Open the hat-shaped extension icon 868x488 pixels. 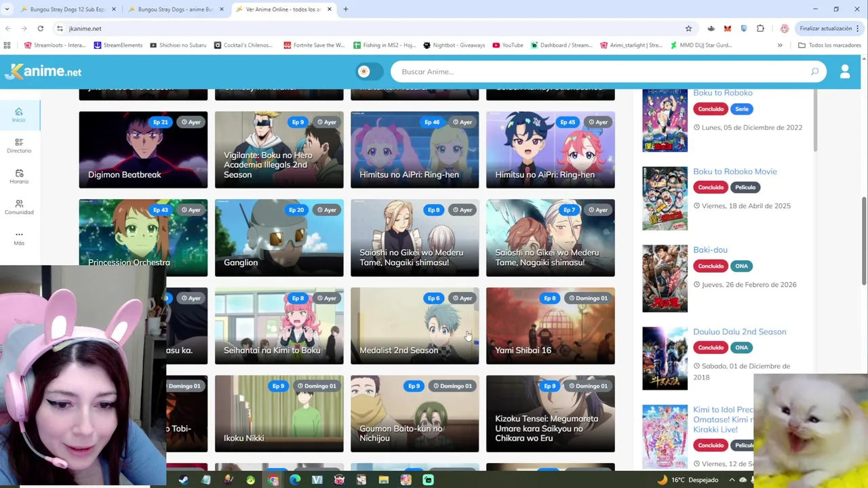(x=711, y=28)
